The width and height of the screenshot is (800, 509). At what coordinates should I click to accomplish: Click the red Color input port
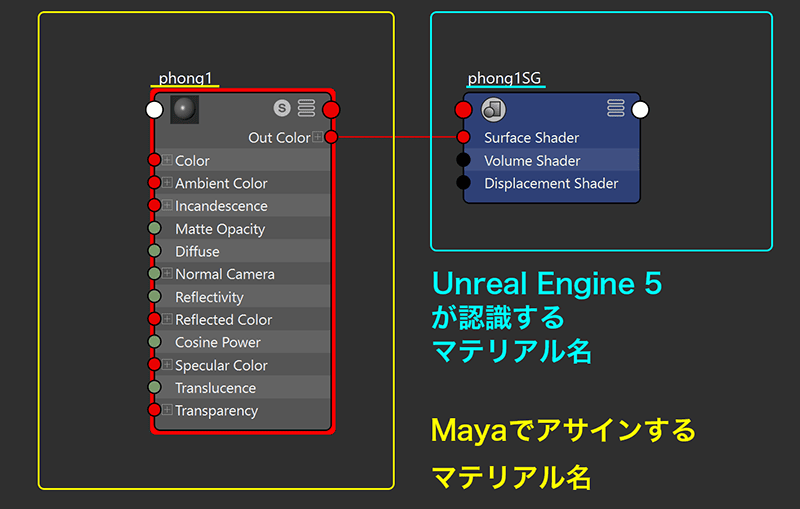pyautogui.click(x=154, y=160)
